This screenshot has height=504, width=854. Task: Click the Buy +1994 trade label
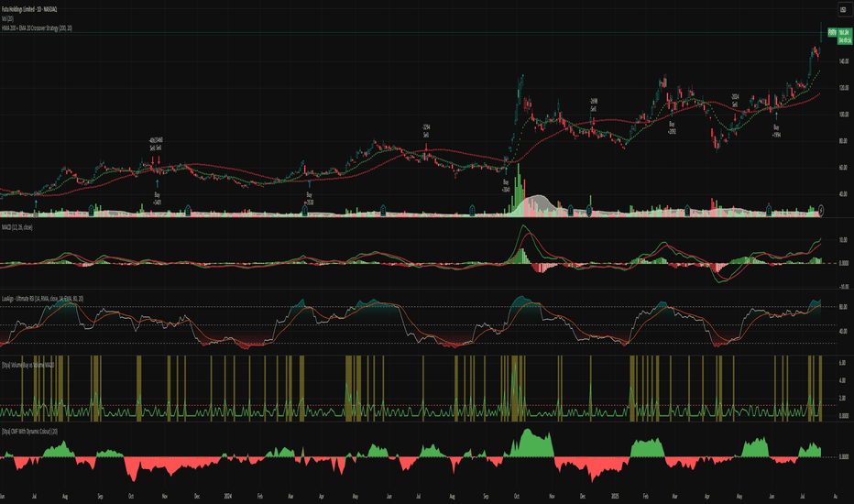tap(776, 130)
